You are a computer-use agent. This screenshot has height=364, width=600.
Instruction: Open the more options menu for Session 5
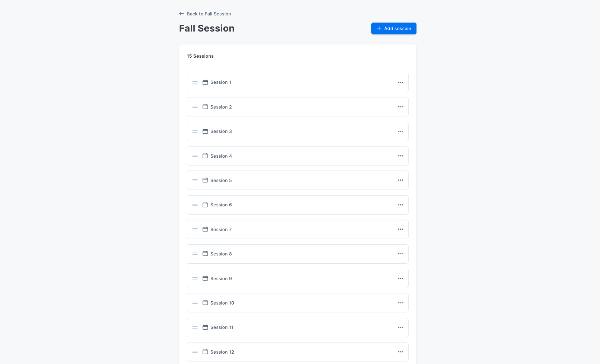401,180
